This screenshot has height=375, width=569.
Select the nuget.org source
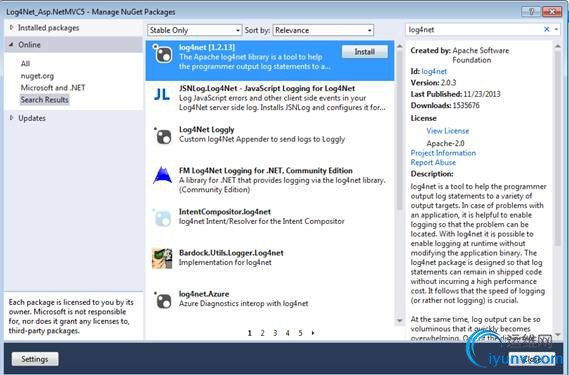[37, 76]
